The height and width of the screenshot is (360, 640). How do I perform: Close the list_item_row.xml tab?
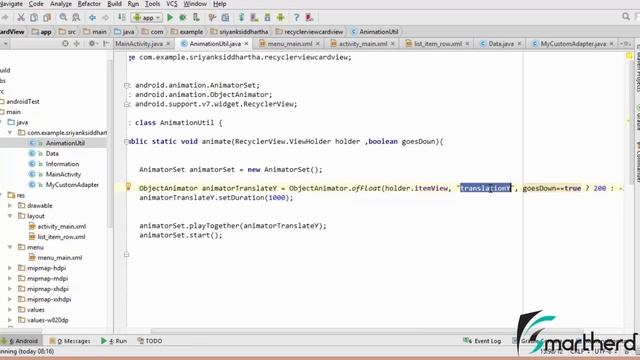click(x=467, y=43)
